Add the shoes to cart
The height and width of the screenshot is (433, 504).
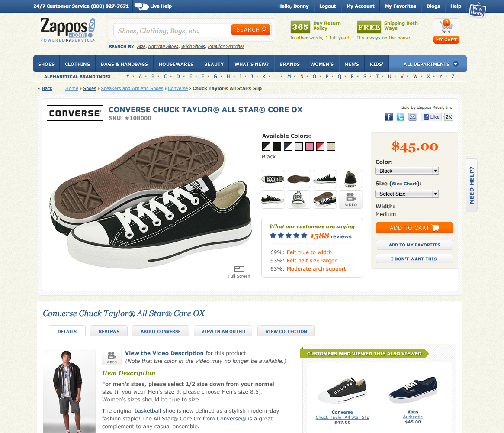[414, 228]
